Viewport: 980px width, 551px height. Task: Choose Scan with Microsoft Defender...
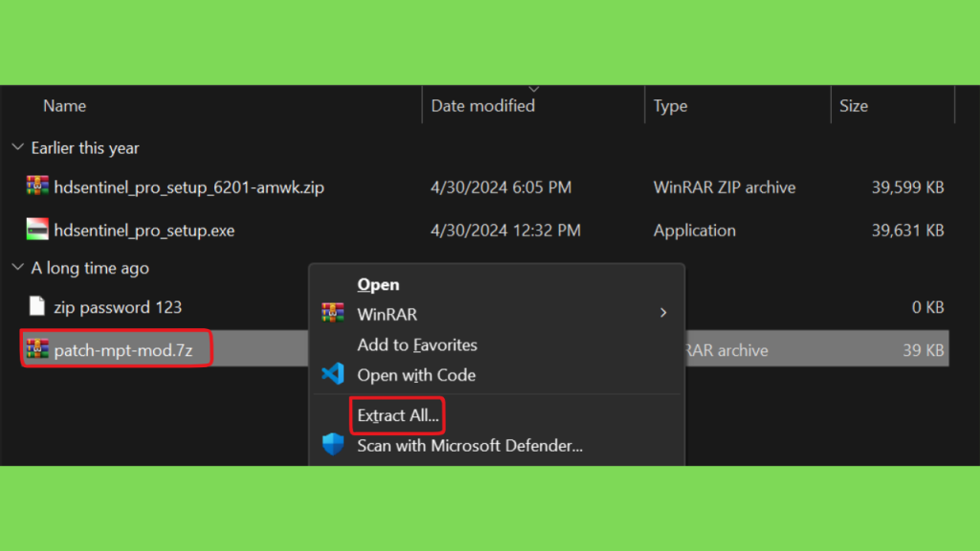point(469,446)
